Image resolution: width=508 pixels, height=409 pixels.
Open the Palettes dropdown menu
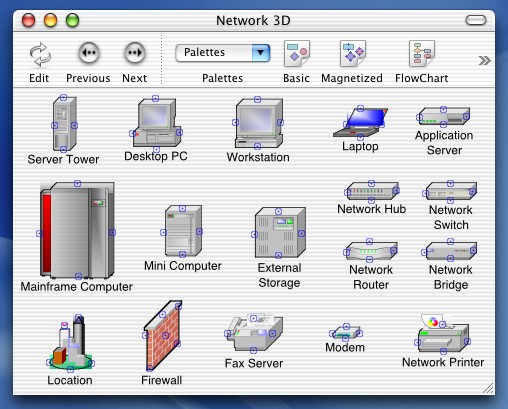[223, 53]
